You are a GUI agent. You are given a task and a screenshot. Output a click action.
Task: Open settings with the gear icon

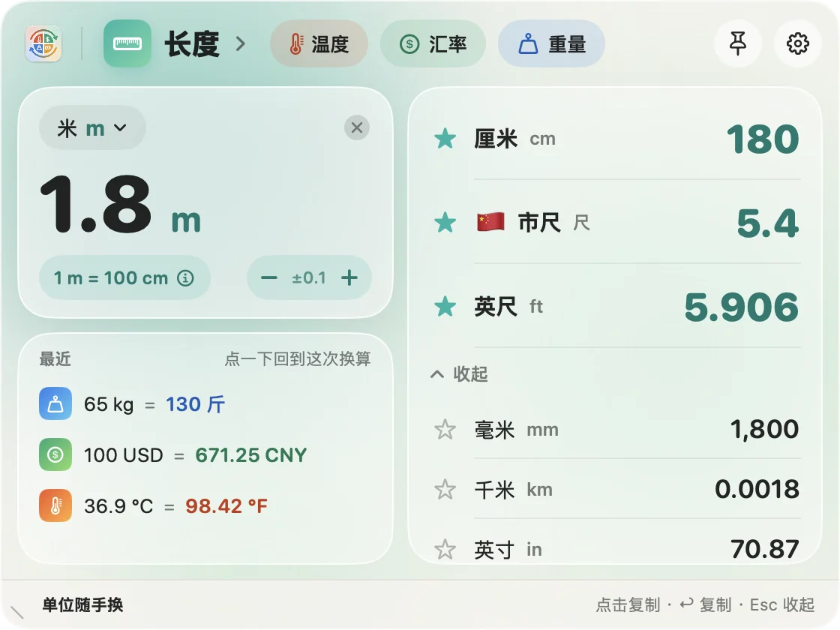(x=798, y=43)
